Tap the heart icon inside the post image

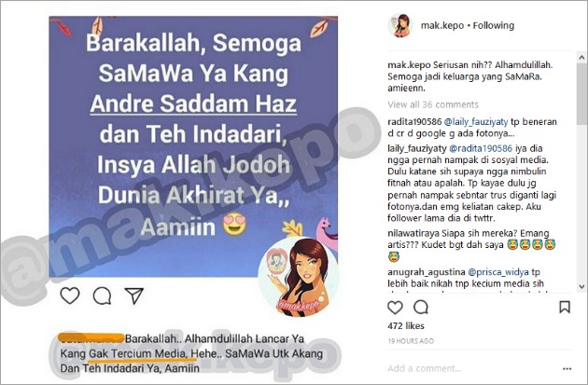coord(70,296)
